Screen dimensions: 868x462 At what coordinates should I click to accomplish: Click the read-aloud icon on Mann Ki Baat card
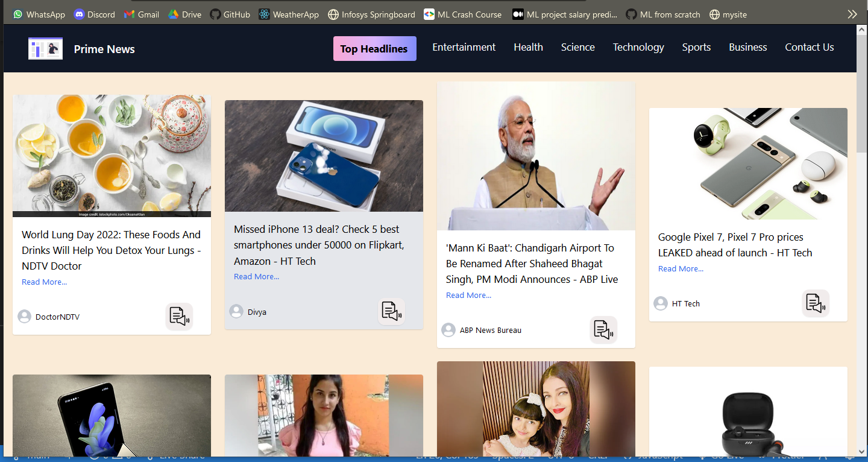pyautogui.click(x=603, y=330)
